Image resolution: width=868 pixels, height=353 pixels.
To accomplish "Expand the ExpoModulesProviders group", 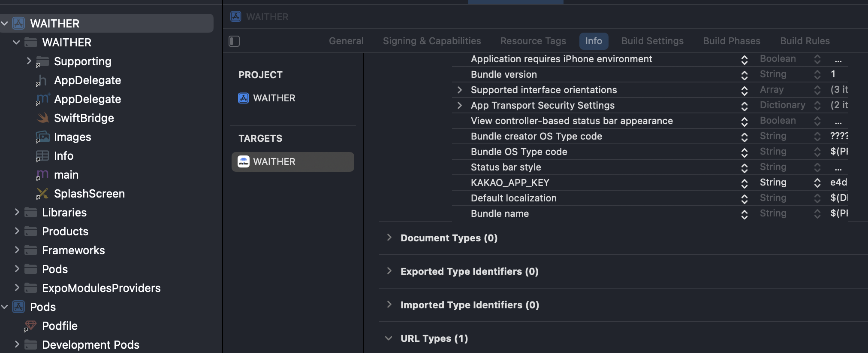I will click(x=17, y=288).
